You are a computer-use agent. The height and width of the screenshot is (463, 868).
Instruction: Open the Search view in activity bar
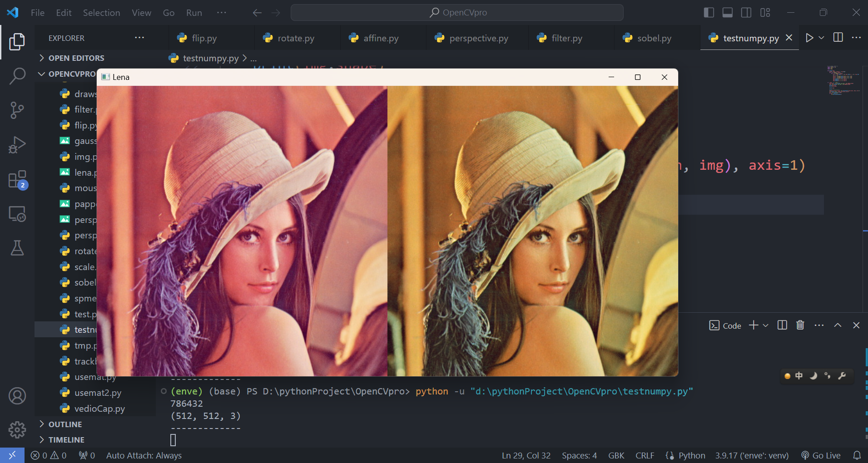(x=17, y=76)
